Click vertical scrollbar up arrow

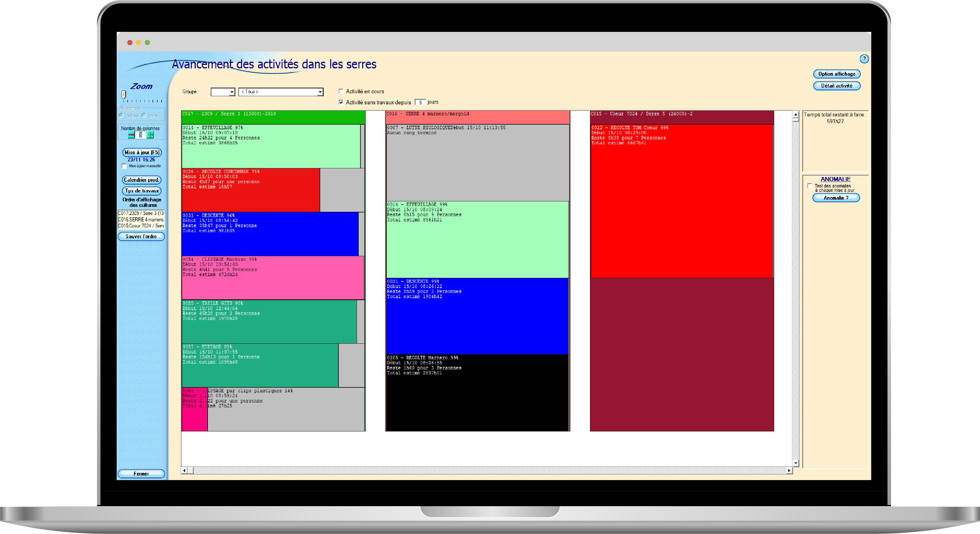(796, 114)
